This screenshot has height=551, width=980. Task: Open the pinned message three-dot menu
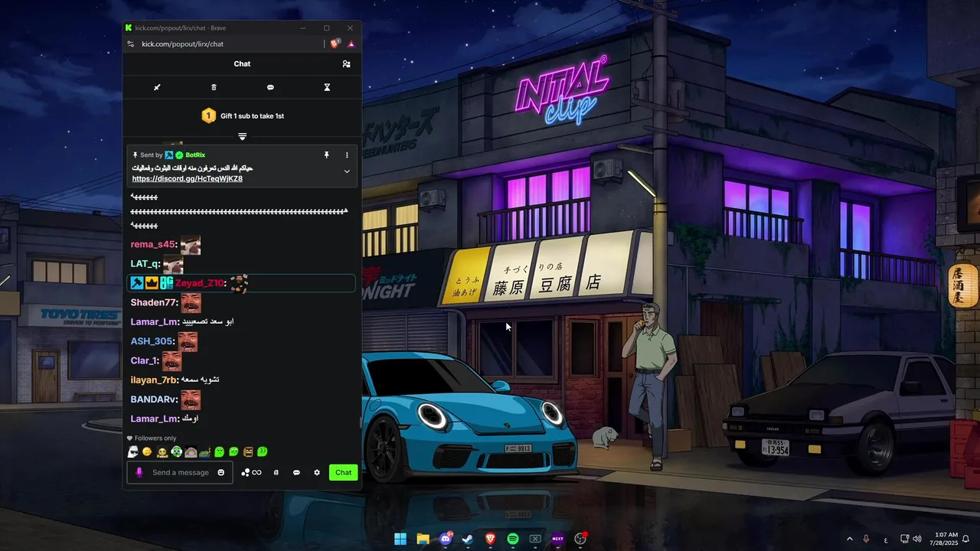[347, 155]
